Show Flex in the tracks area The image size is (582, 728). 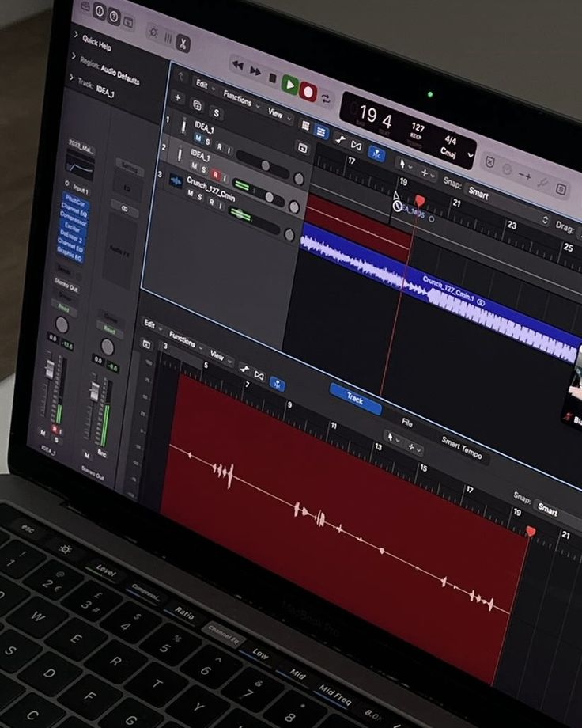pos(356,146)
